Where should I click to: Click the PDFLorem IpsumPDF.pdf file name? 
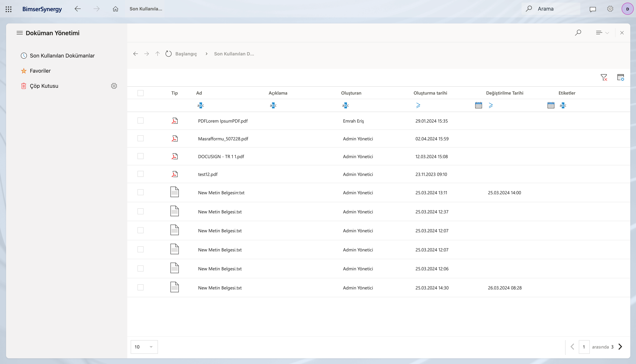coord(223,121)
